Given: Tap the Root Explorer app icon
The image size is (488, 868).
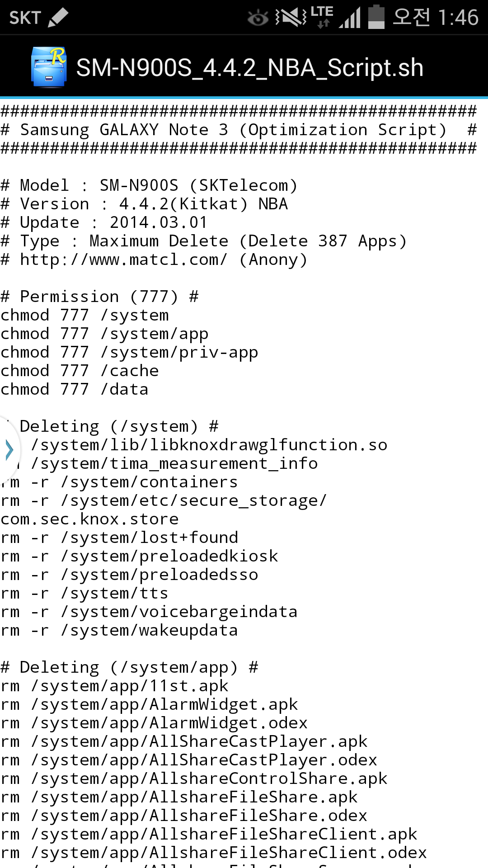Looking at the screenshot, I should (x=49, y=67).
